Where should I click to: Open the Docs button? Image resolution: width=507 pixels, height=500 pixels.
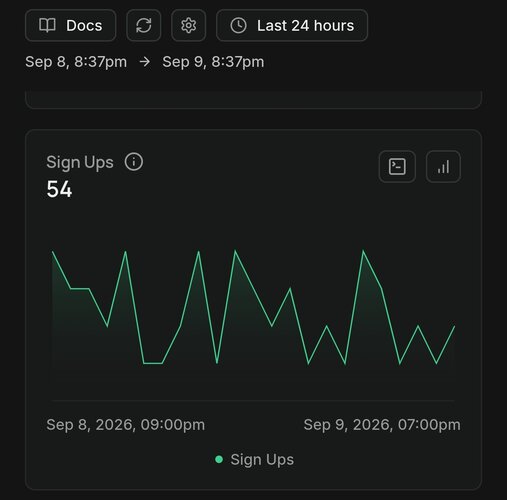click(x=71, y=25)
